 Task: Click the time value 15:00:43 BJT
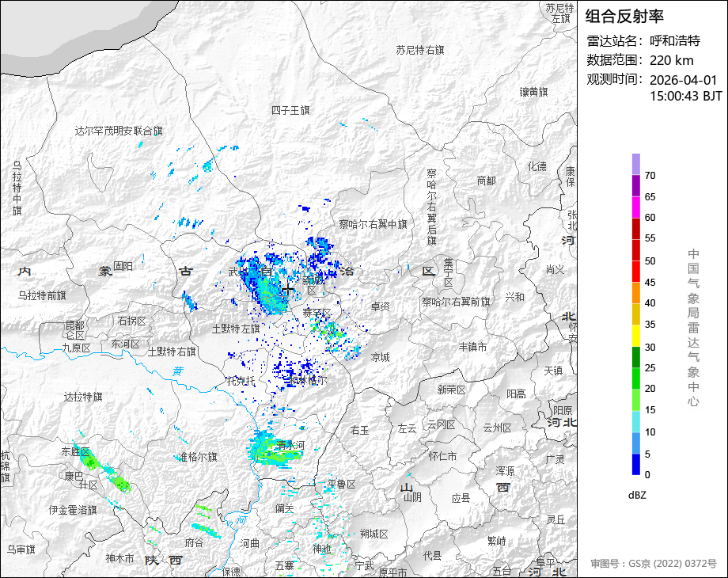click(x=686, y=96)
